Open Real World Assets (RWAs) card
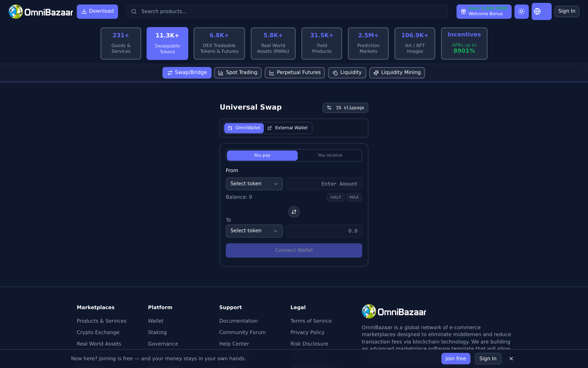 273,44
